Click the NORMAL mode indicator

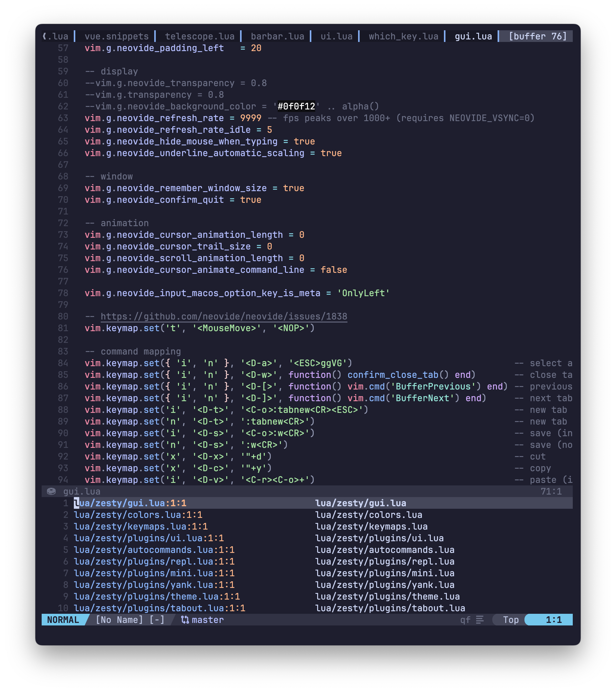63,619
